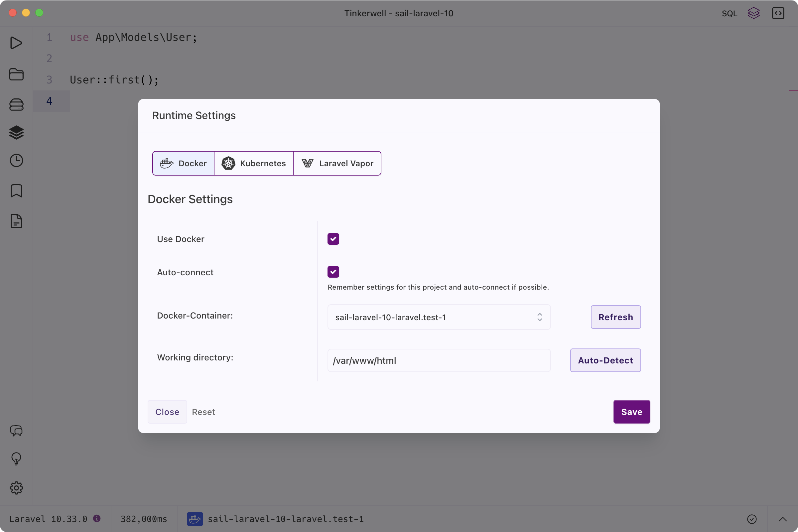Screen dimensions: 798x532
Task: Click the Laravel 10.33.0 version text
Action: coord(48,519)
